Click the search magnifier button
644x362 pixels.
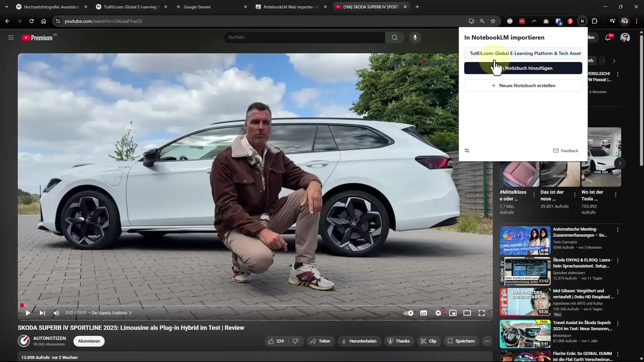point(395,38)
